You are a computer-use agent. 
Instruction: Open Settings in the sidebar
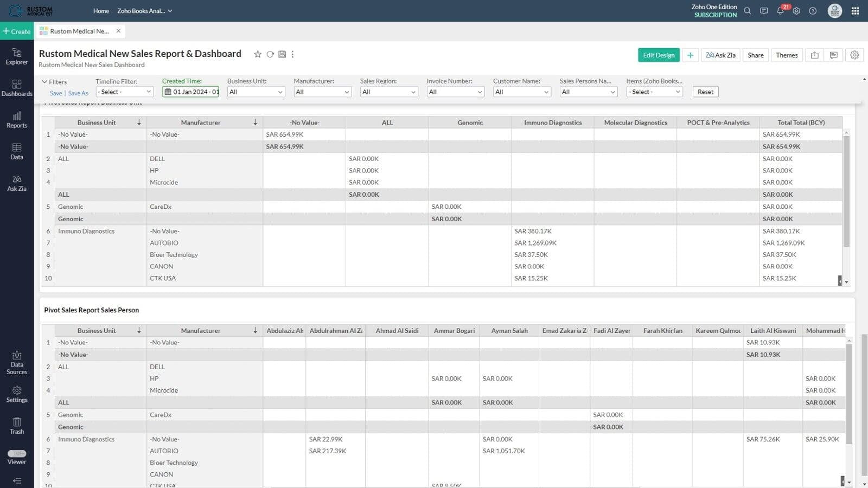click(x=17, y=394)
